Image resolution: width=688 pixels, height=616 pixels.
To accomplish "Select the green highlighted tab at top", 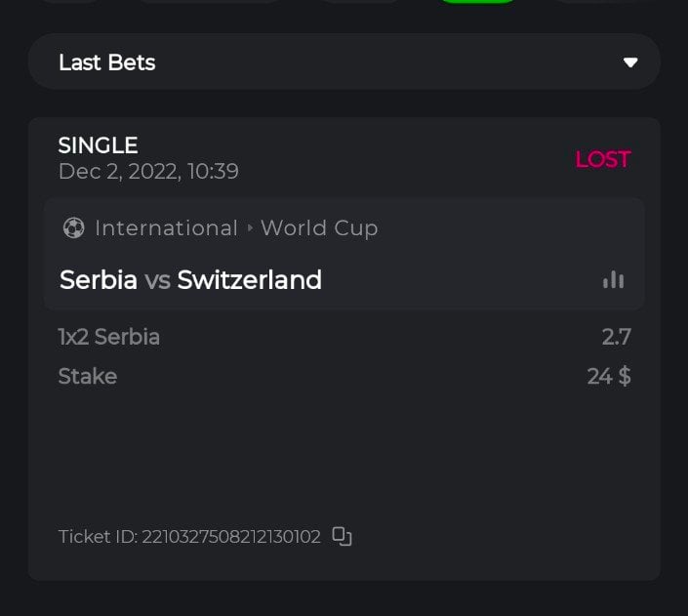I will pyautogui.click(x=477, y=2).
